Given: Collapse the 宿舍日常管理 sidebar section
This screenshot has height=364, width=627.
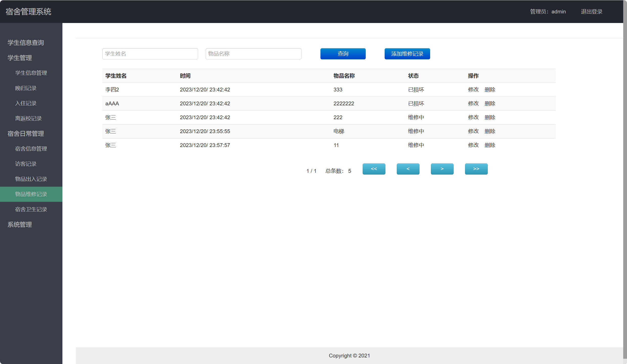Looking at the screenshot, I should (26, 134).
